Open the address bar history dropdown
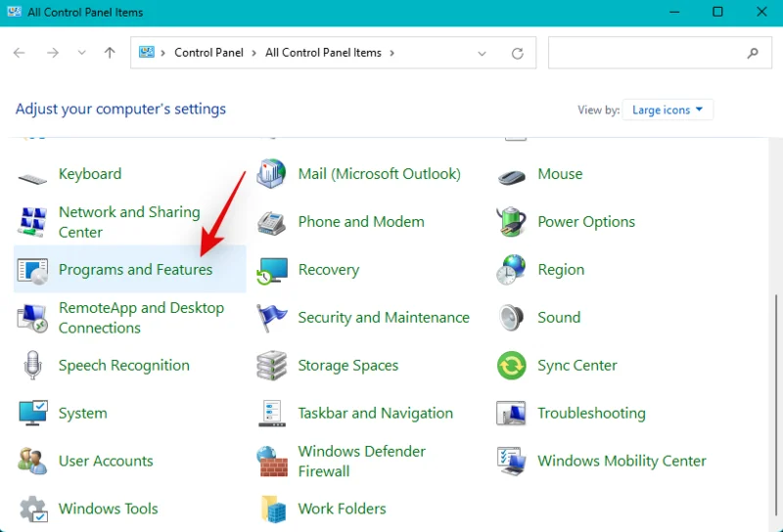This screenshot has width=783, height=532. pyautogui.click(x=482, y=53)
